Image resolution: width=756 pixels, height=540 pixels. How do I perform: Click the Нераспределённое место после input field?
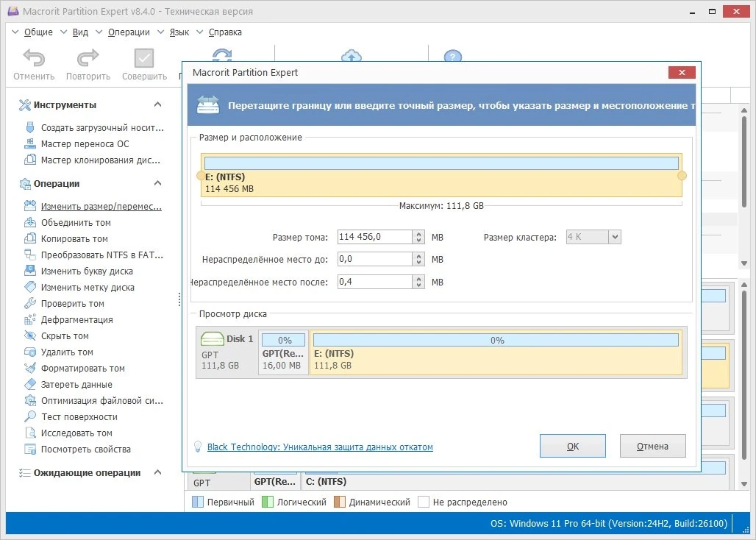(x=374, y=282)
